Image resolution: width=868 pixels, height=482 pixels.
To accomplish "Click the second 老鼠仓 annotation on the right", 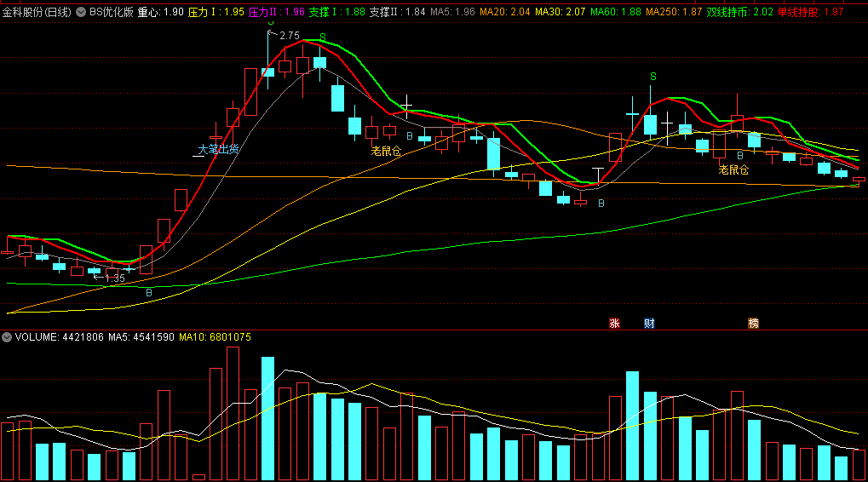I will [733, 169].
